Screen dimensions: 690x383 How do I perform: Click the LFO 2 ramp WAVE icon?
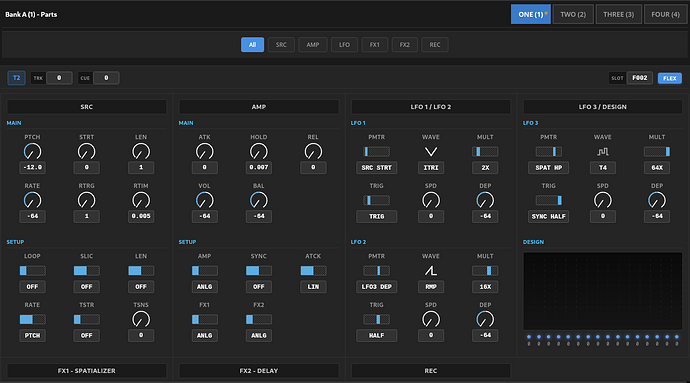[x=431, y=271]
